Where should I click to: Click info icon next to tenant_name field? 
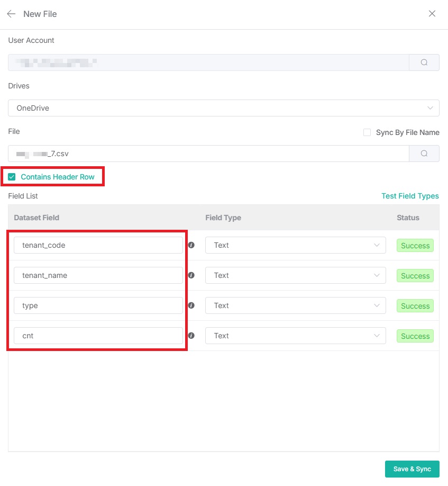(x=191, y=275)
